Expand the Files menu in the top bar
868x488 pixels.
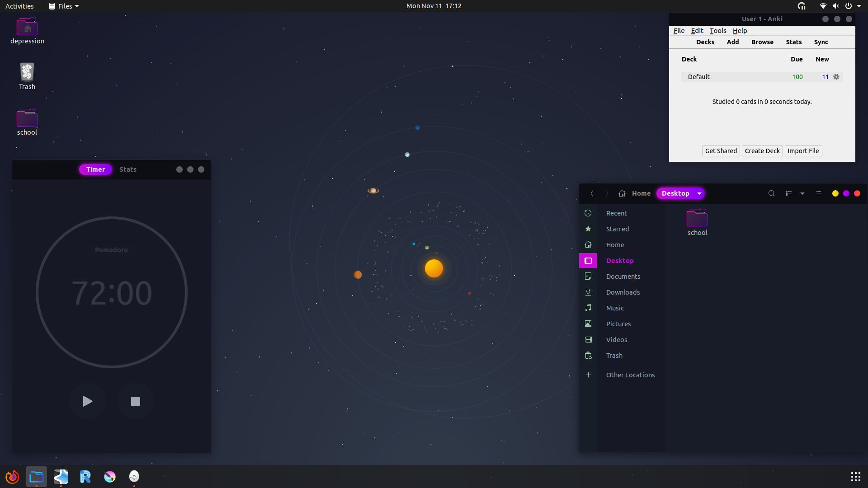pyautogui.click(x=63, y=6)
